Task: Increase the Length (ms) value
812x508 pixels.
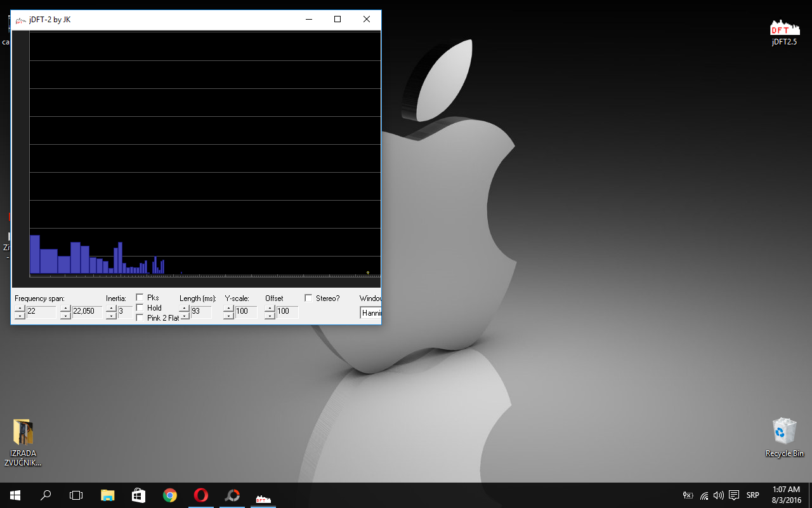Action: tap(185, 308)
